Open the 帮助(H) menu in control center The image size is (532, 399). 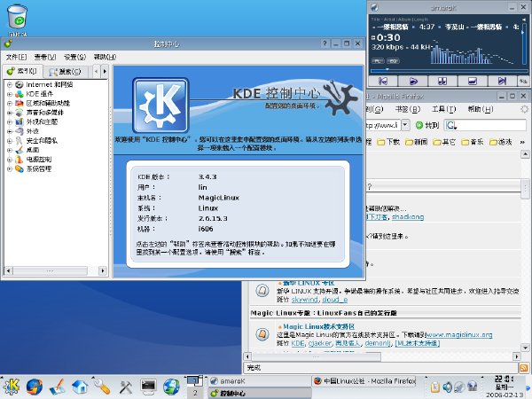[x=105, y=57]
